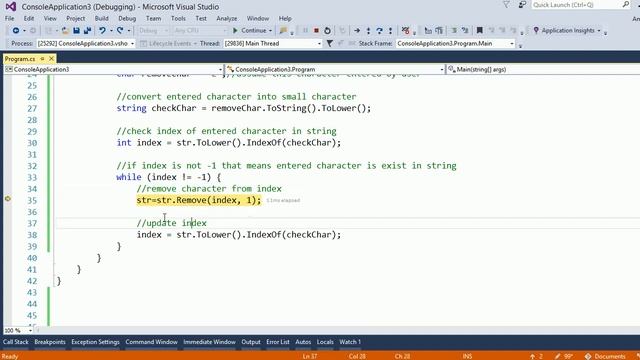Open the 100 % zoom level dropdown
Viewport: 640px width, 360px height.
point(30,330)
